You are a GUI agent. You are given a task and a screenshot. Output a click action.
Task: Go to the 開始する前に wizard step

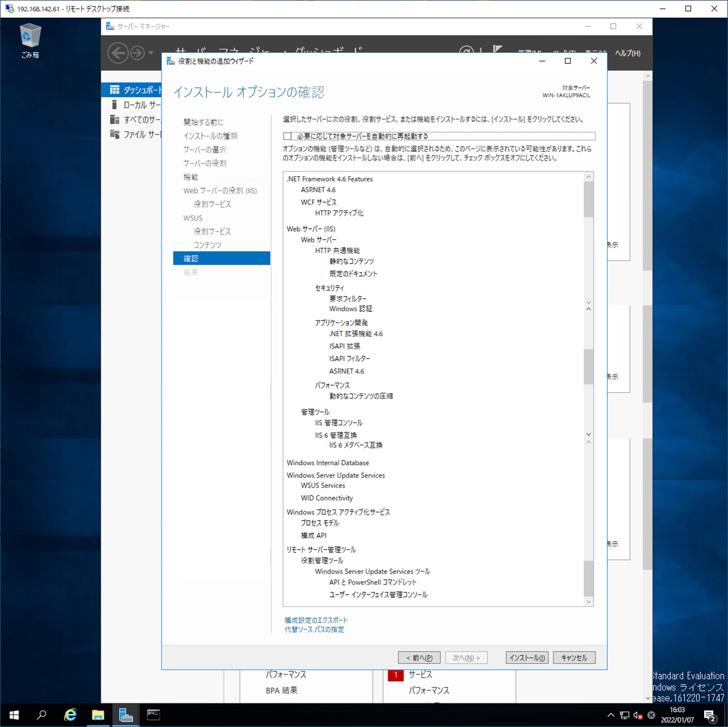(203, 122)
